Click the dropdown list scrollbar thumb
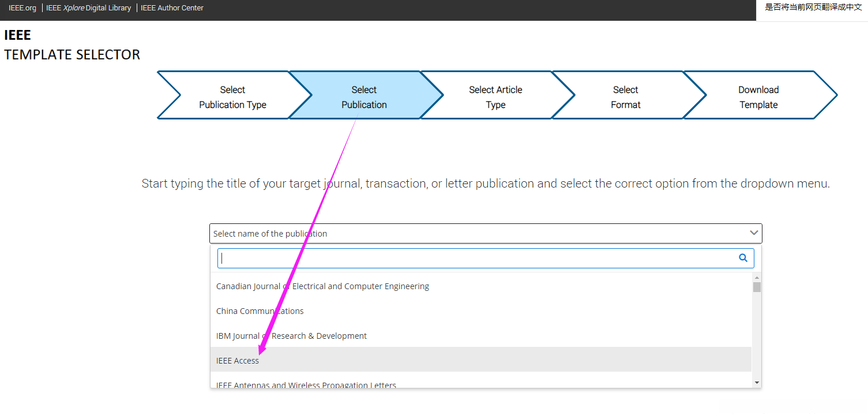 pos(757,287)
